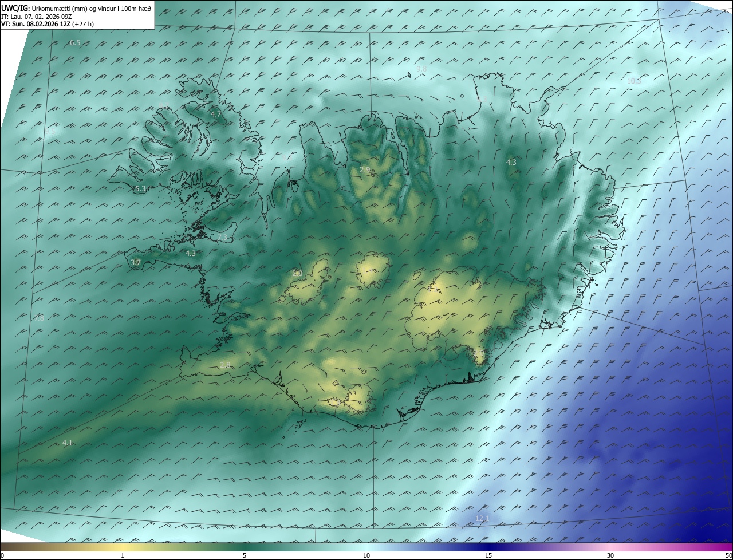Click the 2.8 value in southwest Iceland
This screenshot has height=560, width=733.
click(x=225, y=365)
